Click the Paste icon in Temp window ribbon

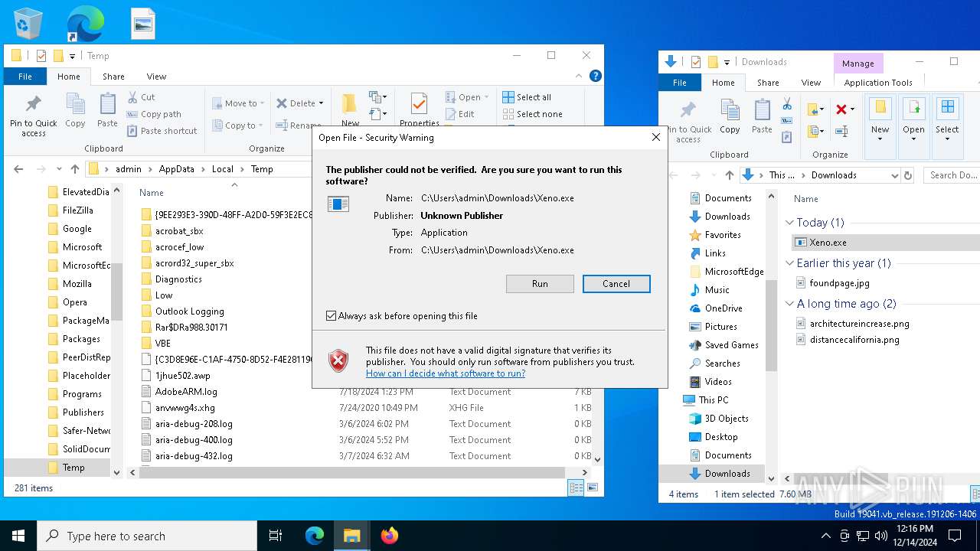(x=107, y=111)
